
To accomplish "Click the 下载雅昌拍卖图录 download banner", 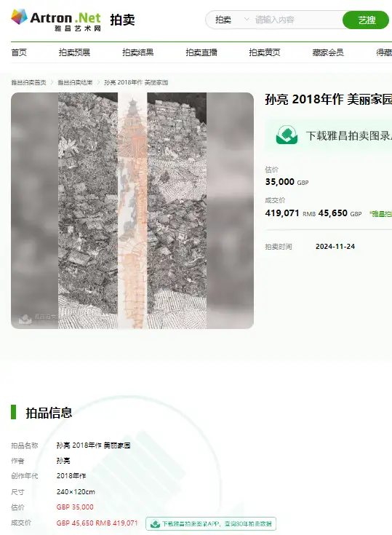I will 329,135.
